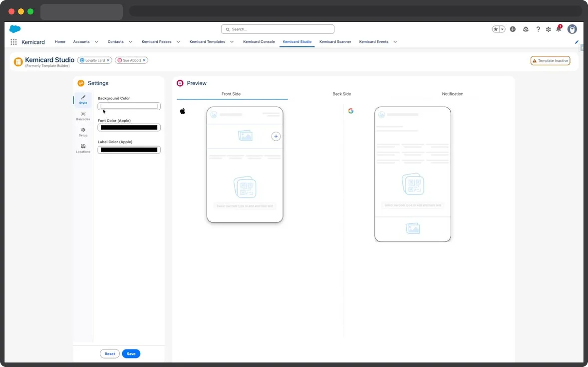The width and height of the screenshot is (588, 367).
Task: Open the Global Actions plus icon
Action: [x=513, y=29]
